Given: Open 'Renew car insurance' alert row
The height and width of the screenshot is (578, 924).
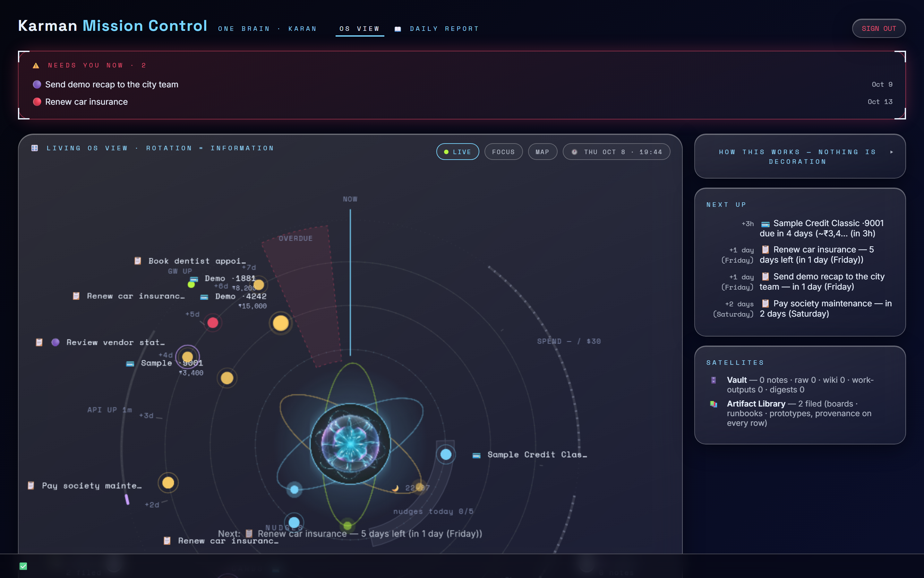Looking at the screenshot, I should point(462,102).
